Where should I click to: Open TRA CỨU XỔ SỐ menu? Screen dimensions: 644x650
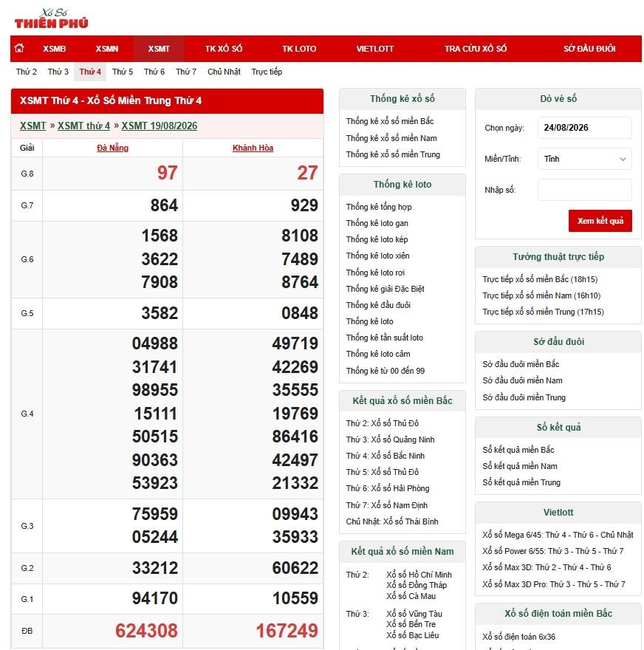[476, 49]
